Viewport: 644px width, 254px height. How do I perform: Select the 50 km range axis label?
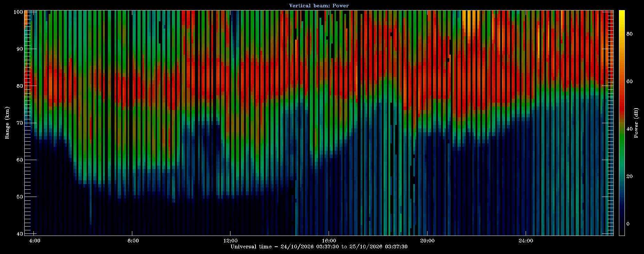[x=20, y=197]
